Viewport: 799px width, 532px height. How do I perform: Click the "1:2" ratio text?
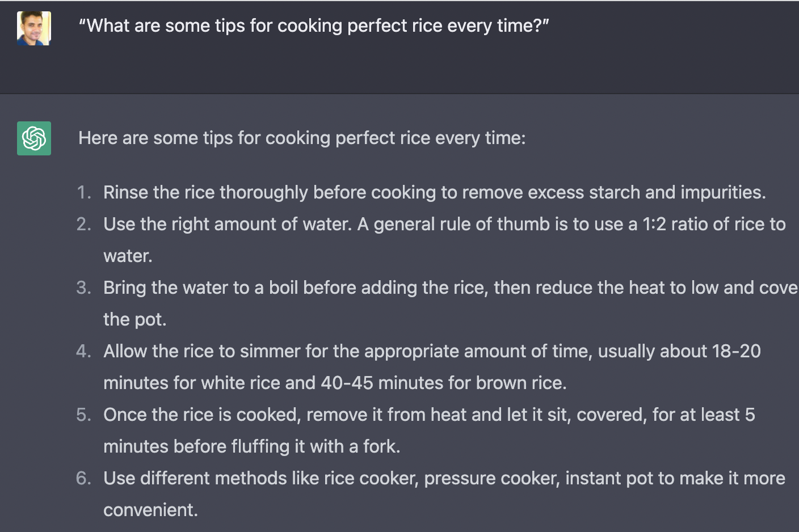[x=654, y=224]
